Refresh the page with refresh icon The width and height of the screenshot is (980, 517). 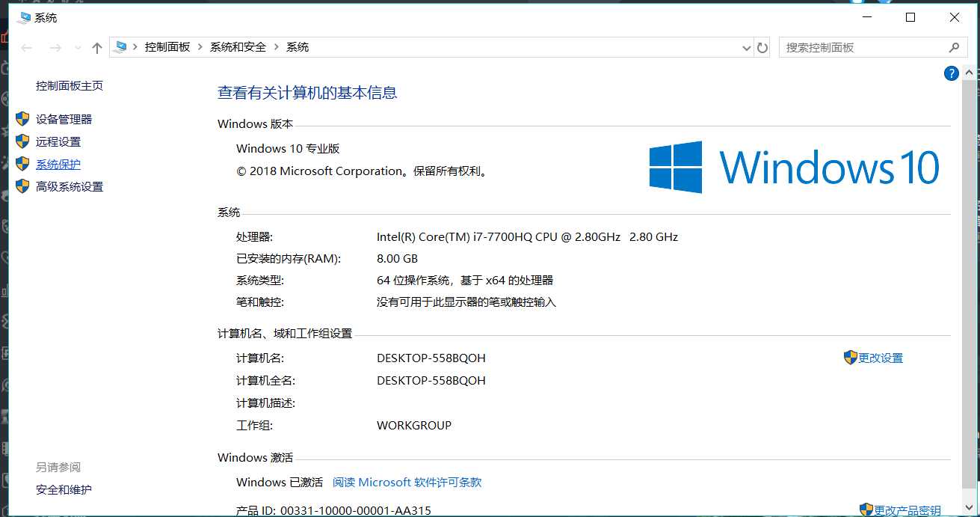762,48
